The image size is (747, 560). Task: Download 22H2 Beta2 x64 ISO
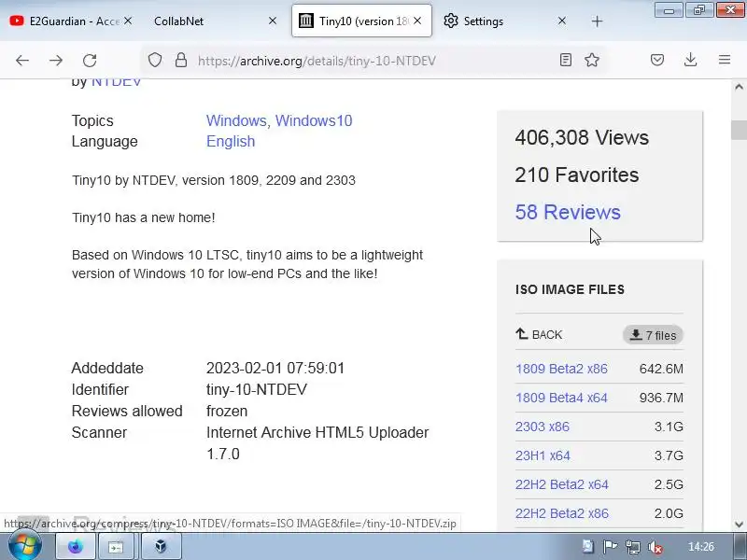tap(562, 484)
